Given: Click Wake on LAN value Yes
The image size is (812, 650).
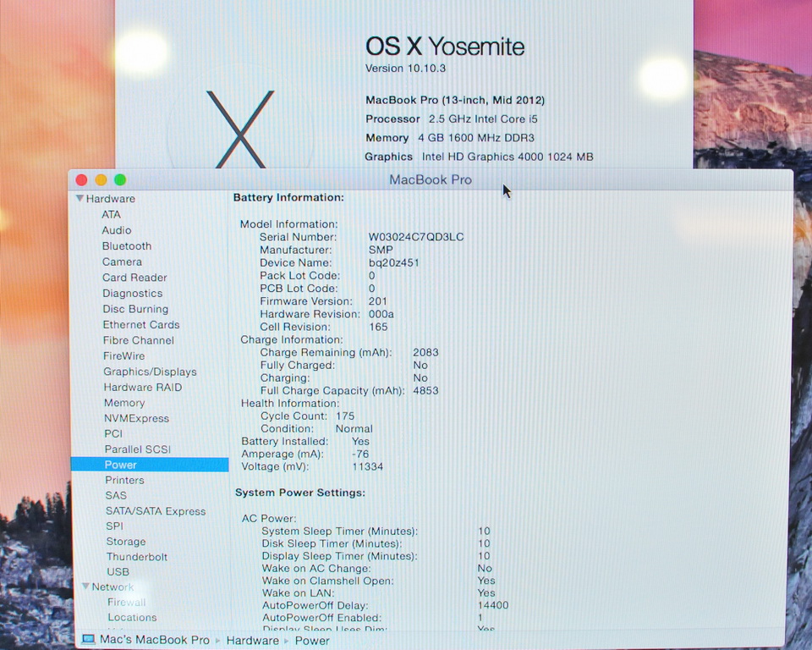Looking at the screenshot, I should [486, 593].
